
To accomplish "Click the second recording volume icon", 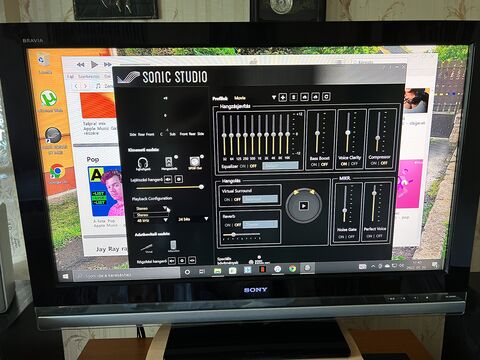I will (182, 260).
